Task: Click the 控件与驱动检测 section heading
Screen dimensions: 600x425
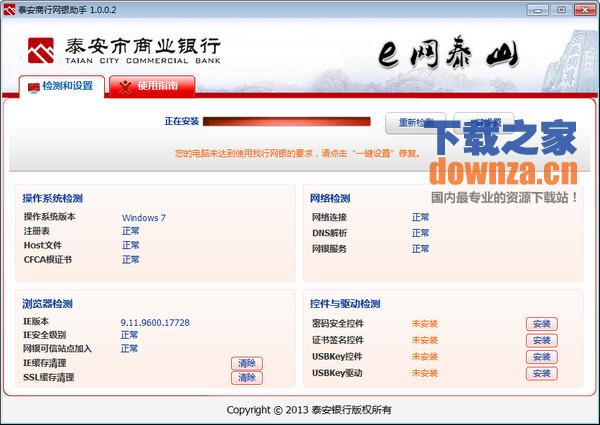Action: click(345, 304)
